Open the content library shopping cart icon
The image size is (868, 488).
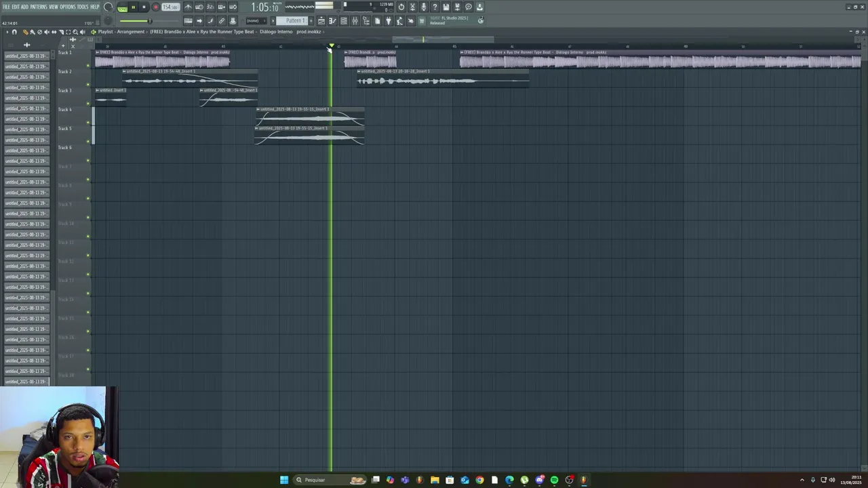click(422, 21)
